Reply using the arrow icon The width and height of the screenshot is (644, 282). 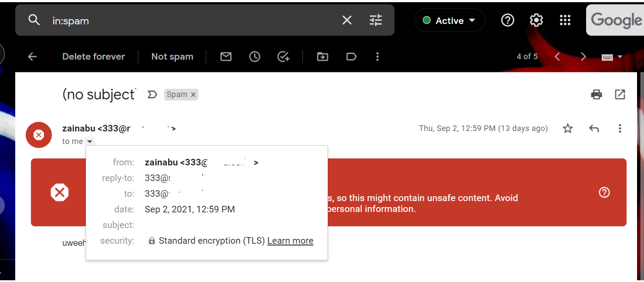tap(594, 128)
